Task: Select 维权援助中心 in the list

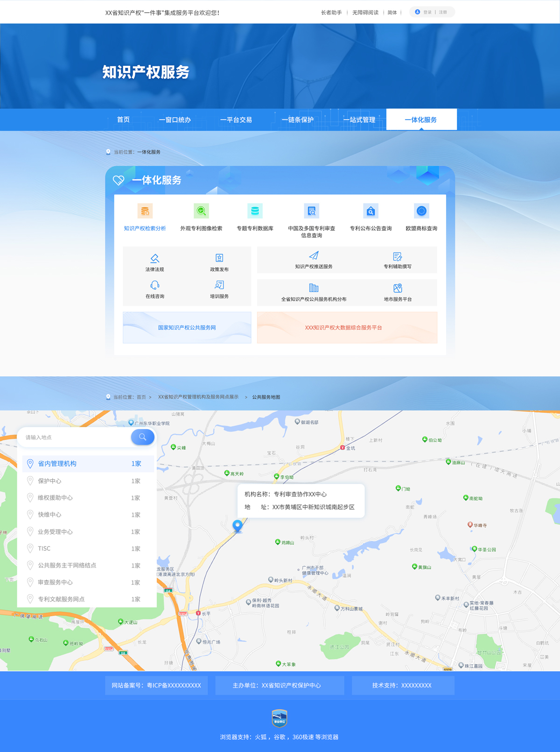Action: pos(88,497)
